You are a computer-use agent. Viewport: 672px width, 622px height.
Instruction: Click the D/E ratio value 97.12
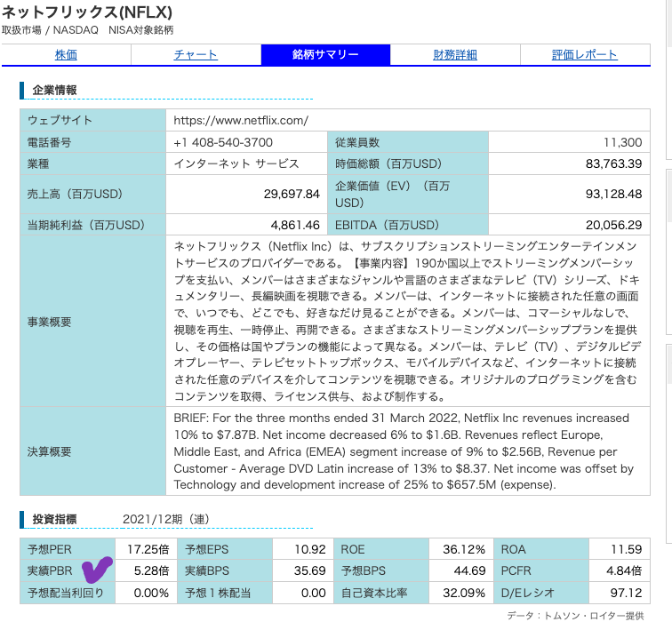tap(626, 593)
